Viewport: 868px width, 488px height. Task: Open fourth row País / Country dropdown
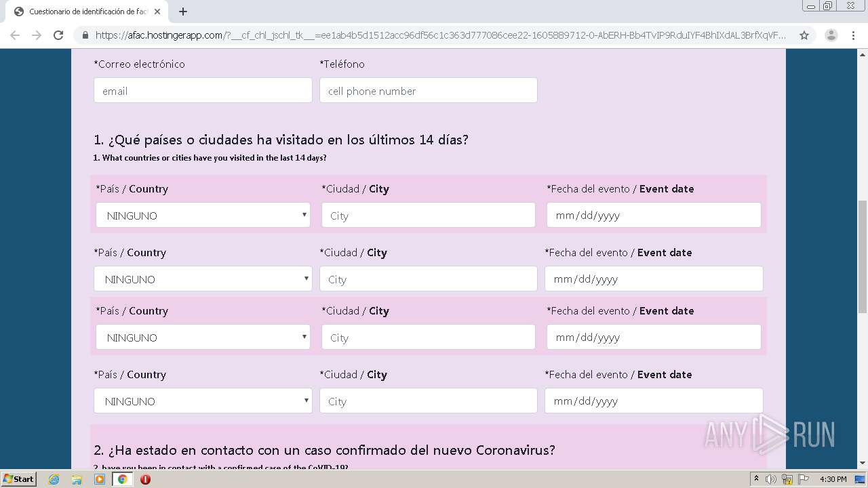(x=203, y=401)
